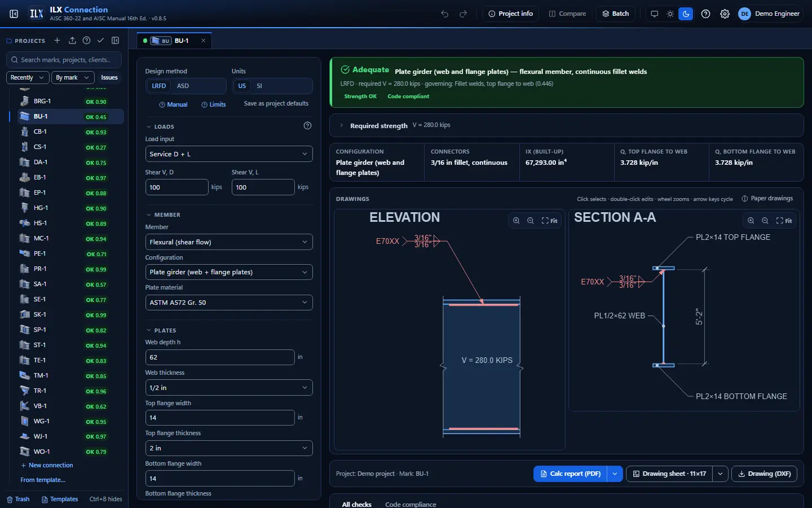This screenshot has height=508, width=812.
Task: Collapse the PLATES section
Action: [161, 330]
